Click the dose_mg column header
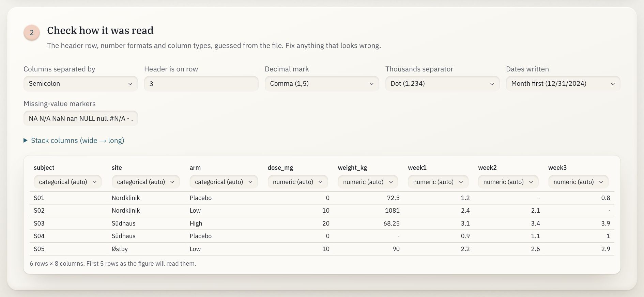Screen dimensions: 644x297 280,168
